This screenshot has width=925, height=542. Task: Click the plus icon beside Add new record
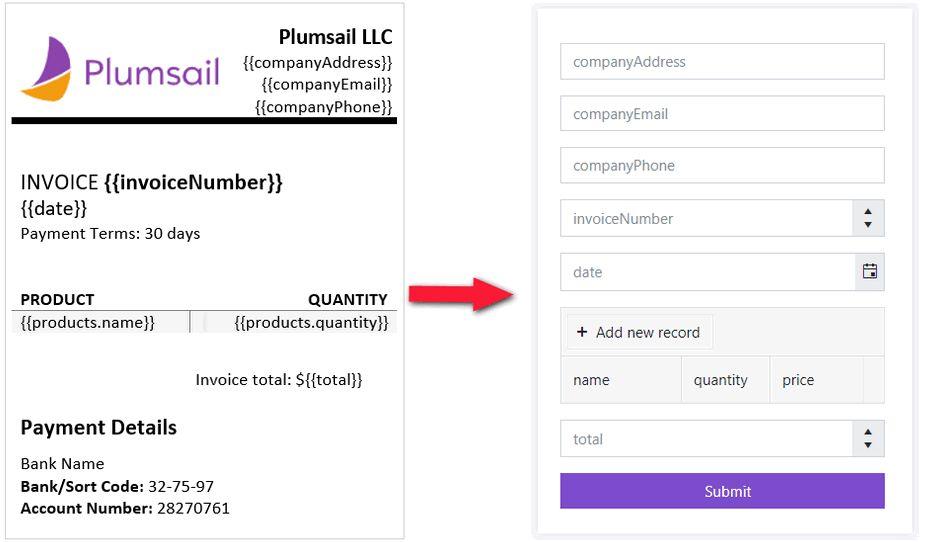point(582,333)
